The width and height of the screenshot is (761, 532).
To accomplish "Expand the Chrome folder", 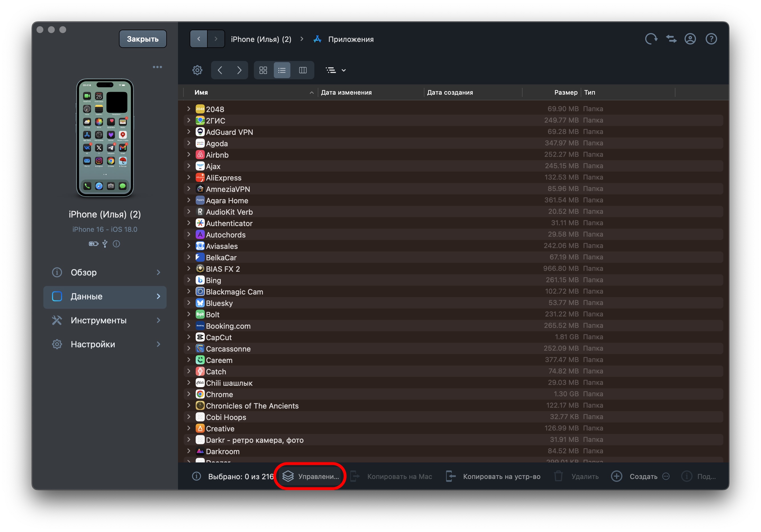I will [x=189, y=394].
